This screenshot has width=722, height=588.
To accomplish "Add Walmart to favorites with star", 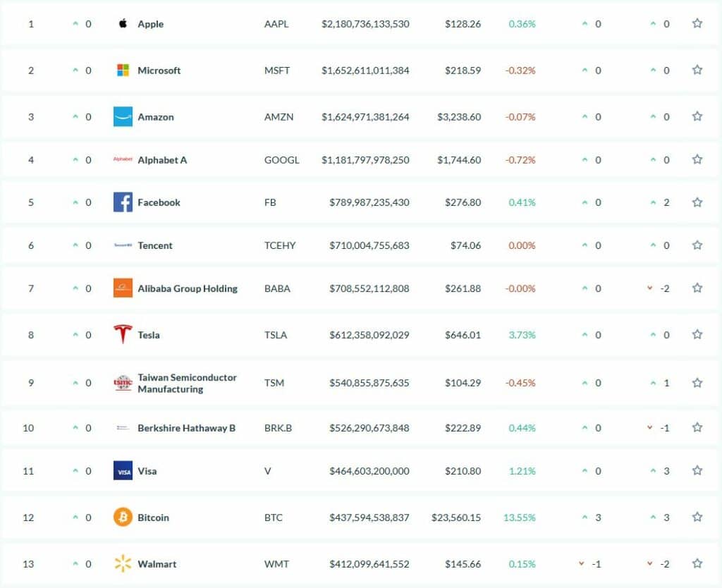I will click(697, 564).
